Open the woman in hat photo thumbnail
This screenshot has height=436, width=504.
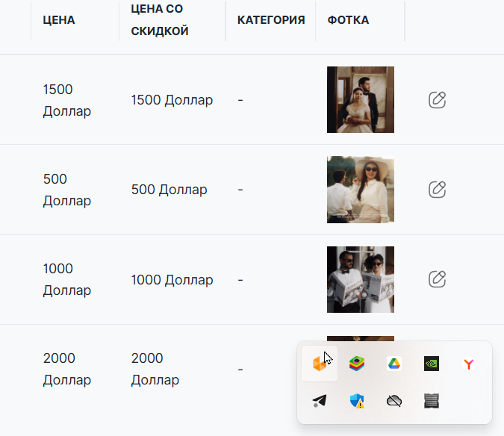click(x=361, y=190)
